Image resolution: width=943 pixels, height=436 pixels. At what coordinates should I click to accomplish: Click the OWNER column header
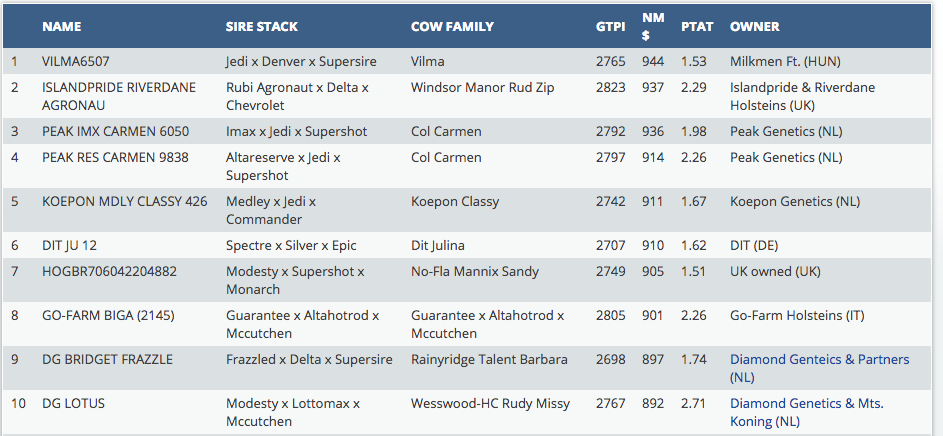[755, 26]
